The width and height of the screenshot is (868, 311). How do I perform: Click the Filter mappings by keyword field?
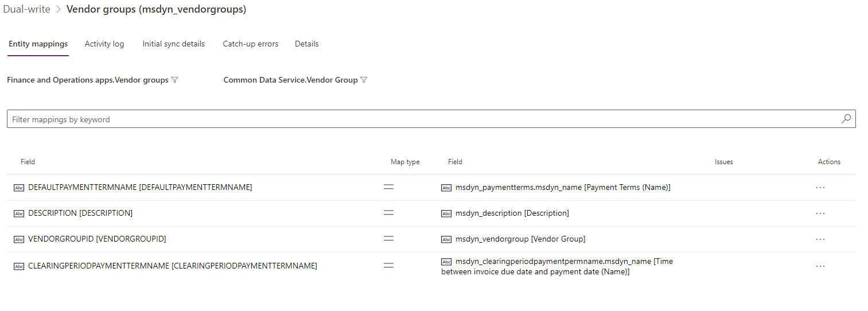[x=425, y=119]
